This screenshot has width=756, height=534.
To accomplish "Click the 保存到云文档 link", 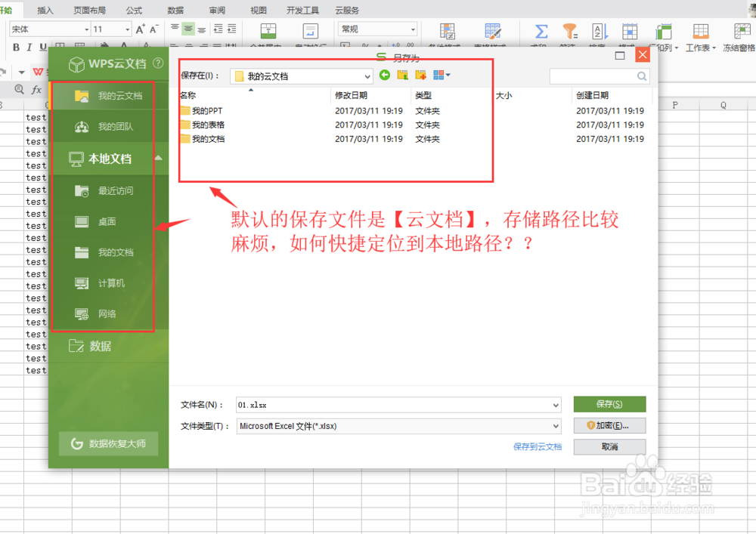I will [x=538, y=447].
